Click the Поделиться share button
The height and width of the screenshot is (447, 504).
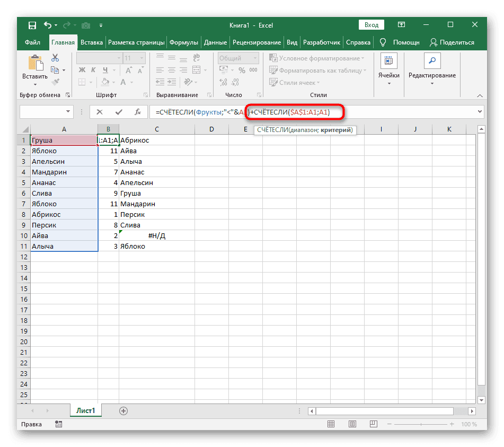click(x=452, y=42)
